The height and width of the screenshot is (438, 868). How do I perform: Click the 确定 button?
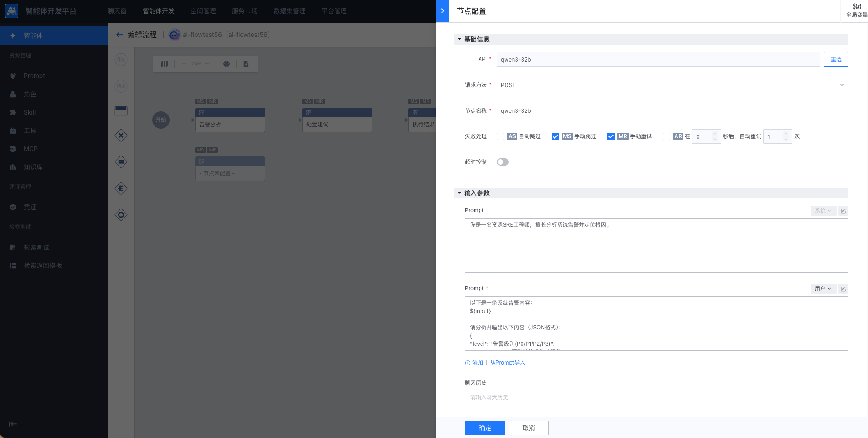[485, 428]
